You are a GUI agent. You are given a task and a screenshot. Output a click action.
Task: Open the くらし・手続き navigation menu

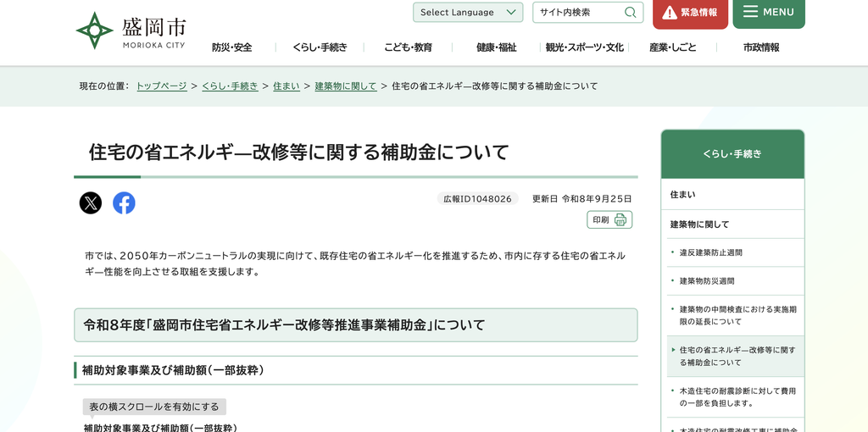(x=320, y=47)
